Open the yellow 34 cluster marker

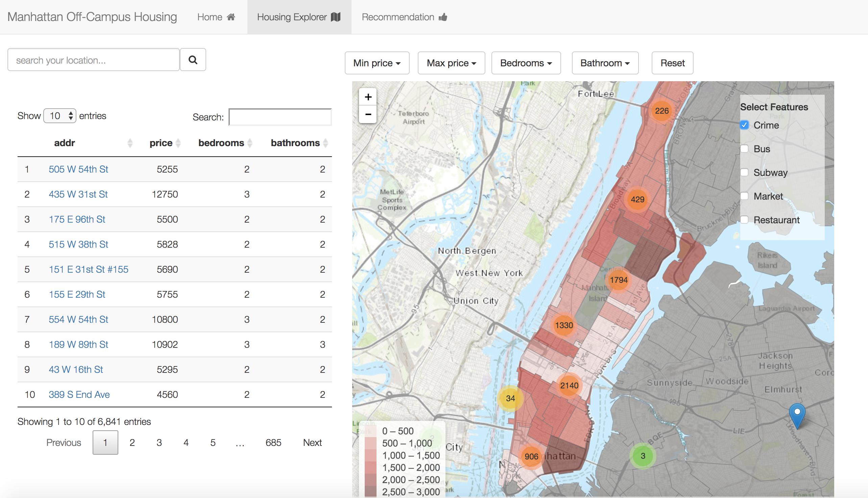pos(510,398)
